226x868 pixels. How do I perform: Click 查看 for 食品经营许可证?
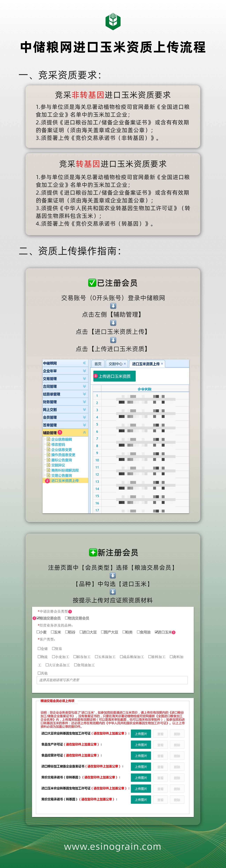pos(160,756)
